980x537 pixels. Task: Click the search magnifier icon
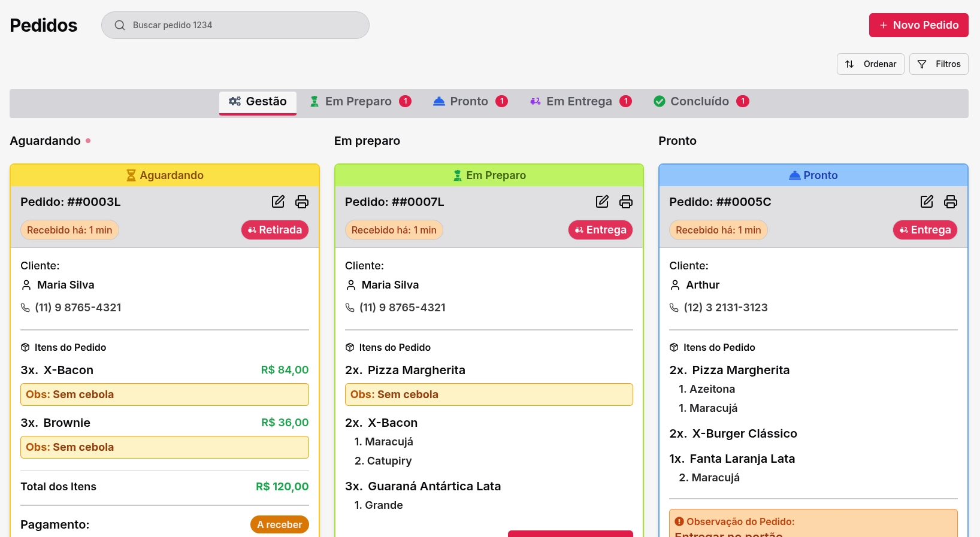120,25
